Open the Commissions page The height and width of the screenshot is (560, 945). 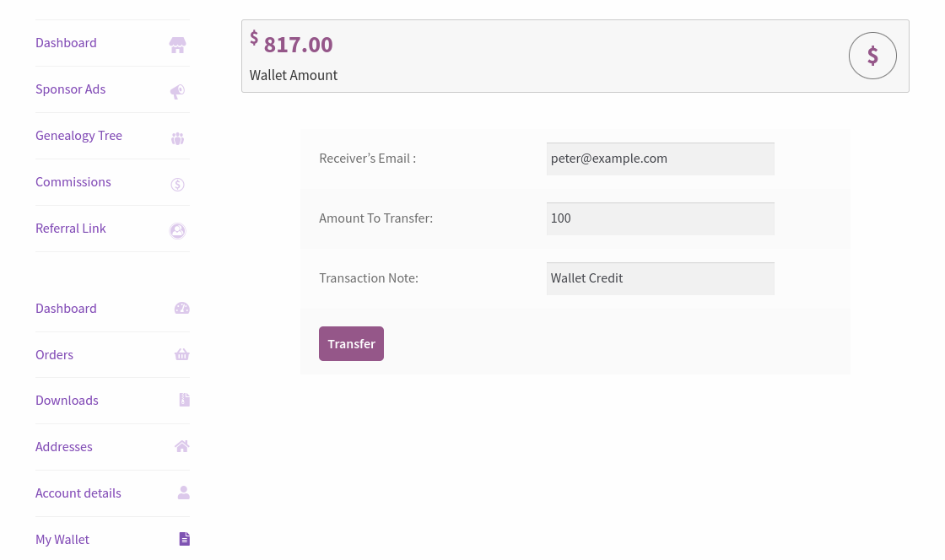click(73, 181)
